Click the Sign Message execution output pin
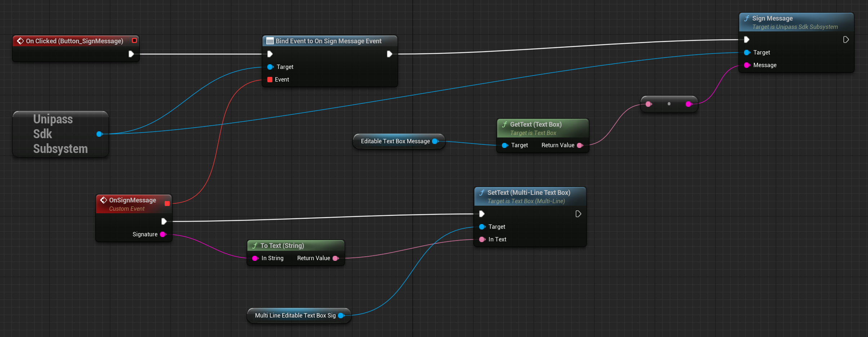The height and width of the screenshot is (337, 868). (x=846, y=40)
